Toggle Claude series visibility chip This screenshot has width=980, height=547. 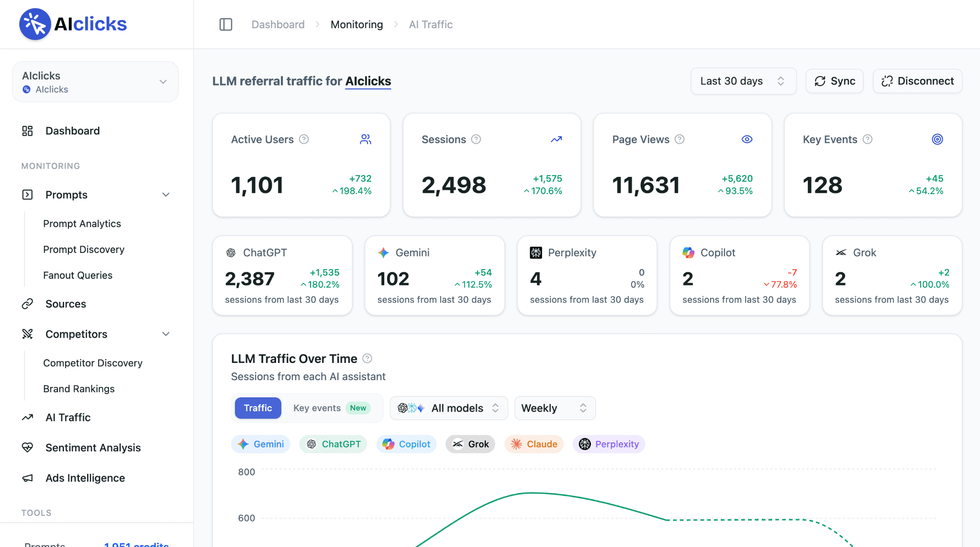click(534, 444)
